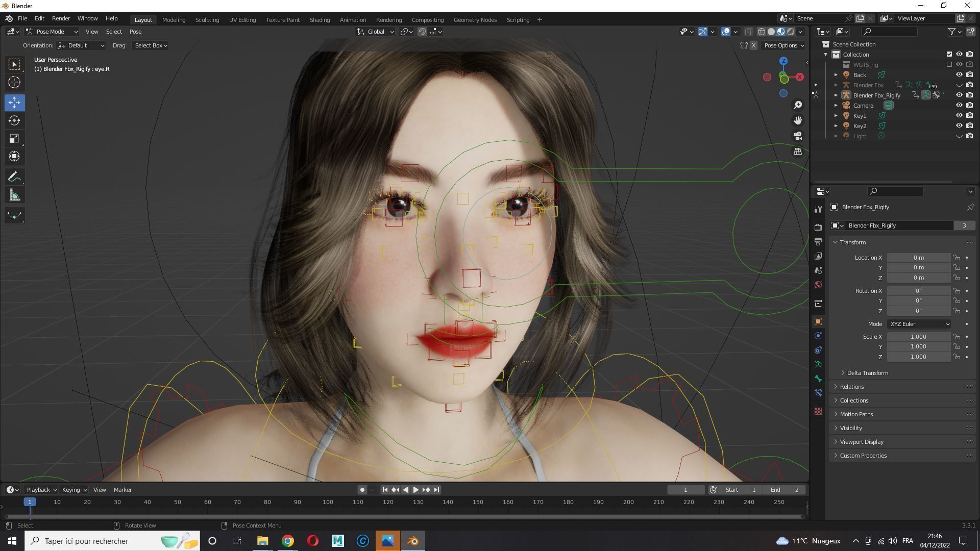Activate the Annotate pencil tool
Image resolution: width=980 pixels, height=551 pixels.
click(14, 177)
